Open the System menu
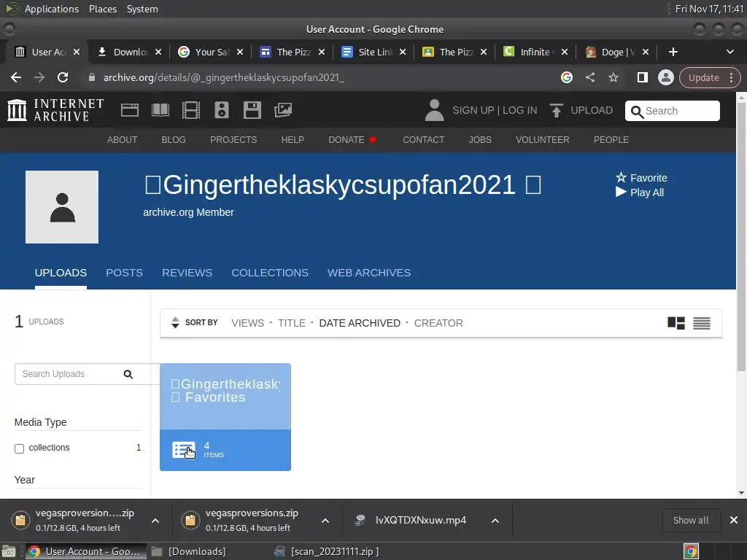 click(142, 9)
